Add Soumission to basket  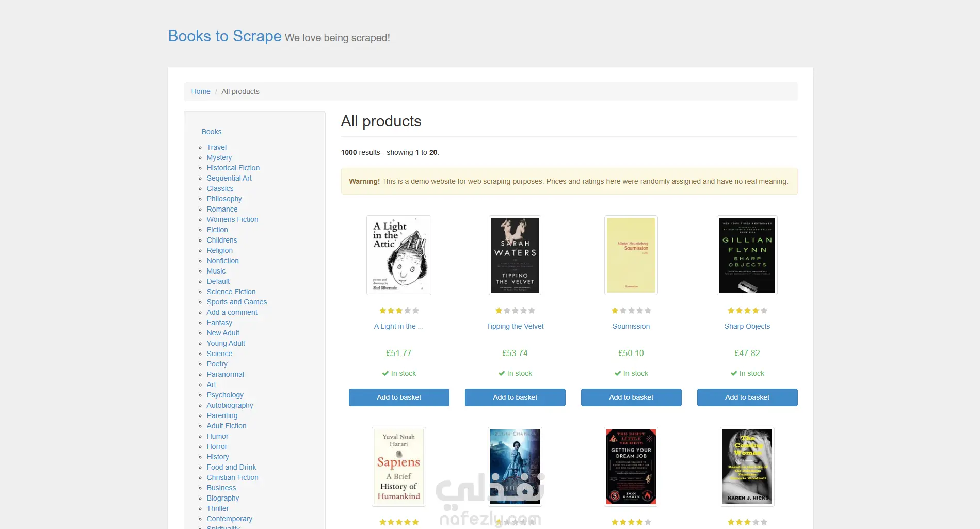631,397
